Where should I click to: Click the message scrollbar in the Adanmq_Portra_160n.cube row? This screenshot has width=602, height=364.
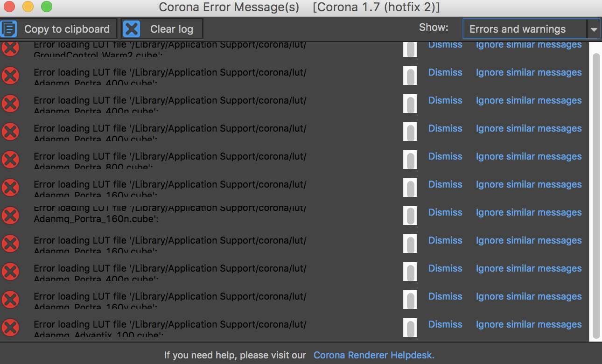point(410,216)
